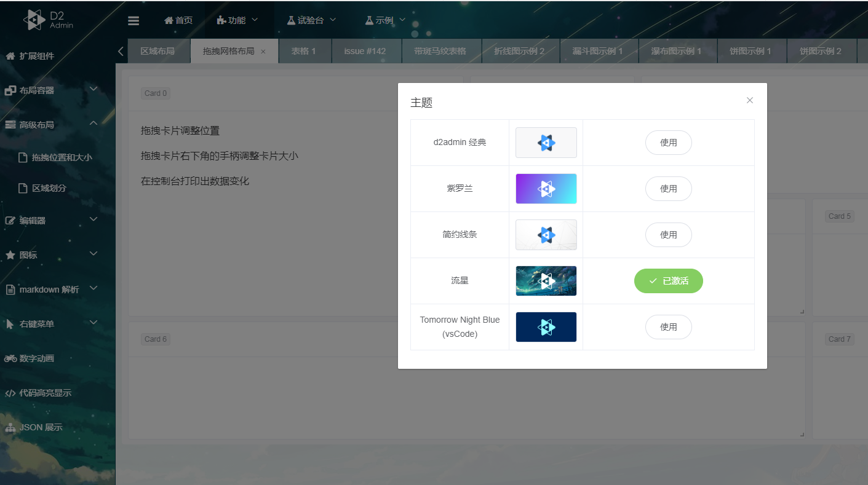Click the green 已激活 button for 流星 theme
The width and height of the screenshot is (868, 485).
pyautogui.click(x=668, y=281)
